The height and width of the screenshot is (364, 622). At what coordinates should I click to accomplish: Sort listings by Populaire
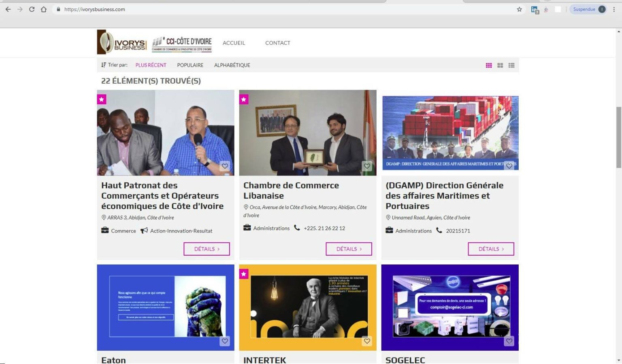tap(190, 65)
